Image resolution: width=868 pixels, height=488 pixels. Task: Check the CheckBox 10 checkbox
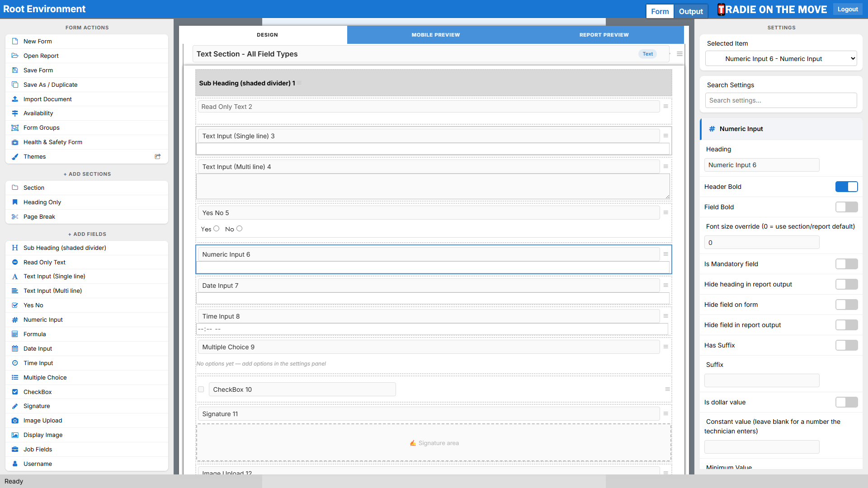click(201, 389)
